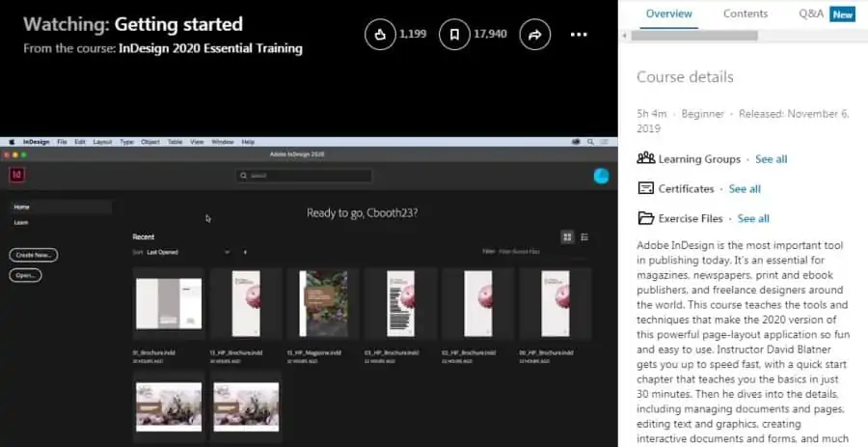868x447 pixels.
Task: Open the View menu
Action: click(x=197, y=142)
